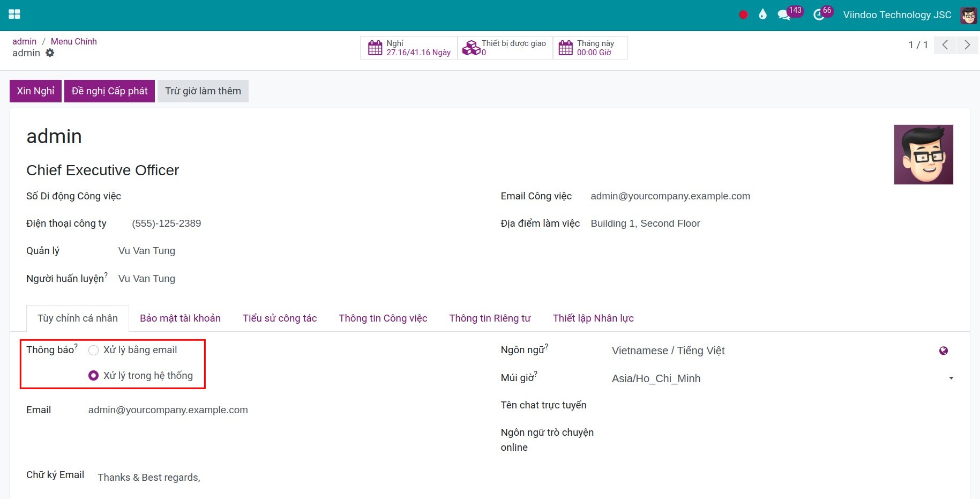This screenshot has height=499, width=980.
Task: Expand the Múi giờ dropdown arrow
Action: (x=951, y=378)
